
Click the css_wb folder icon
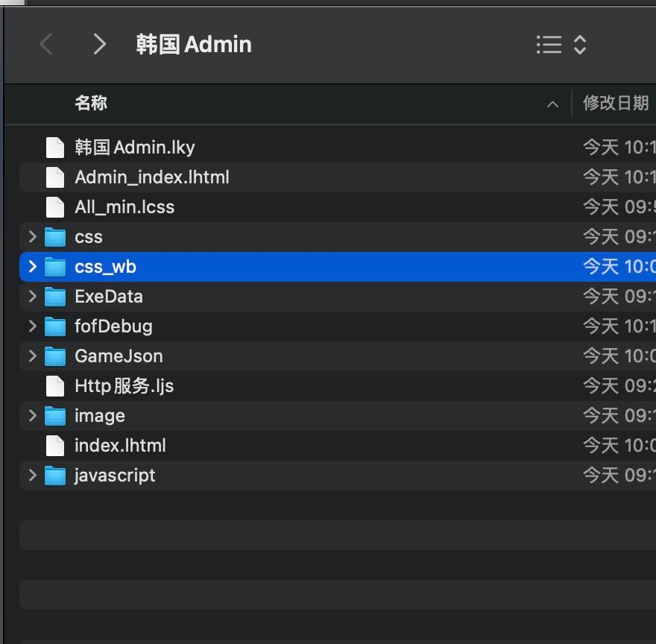[x=55, y=267]
